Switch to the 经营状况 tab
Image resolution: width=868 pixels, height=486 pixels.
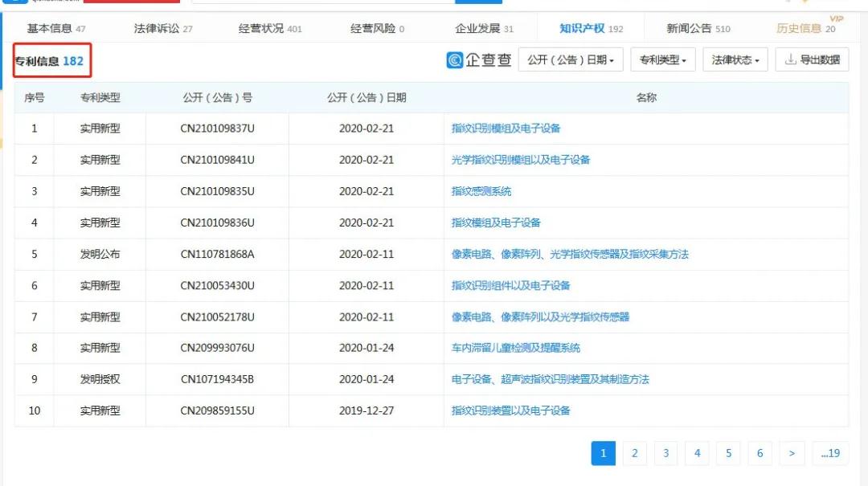pyautogui.click(x=260, y=27)
